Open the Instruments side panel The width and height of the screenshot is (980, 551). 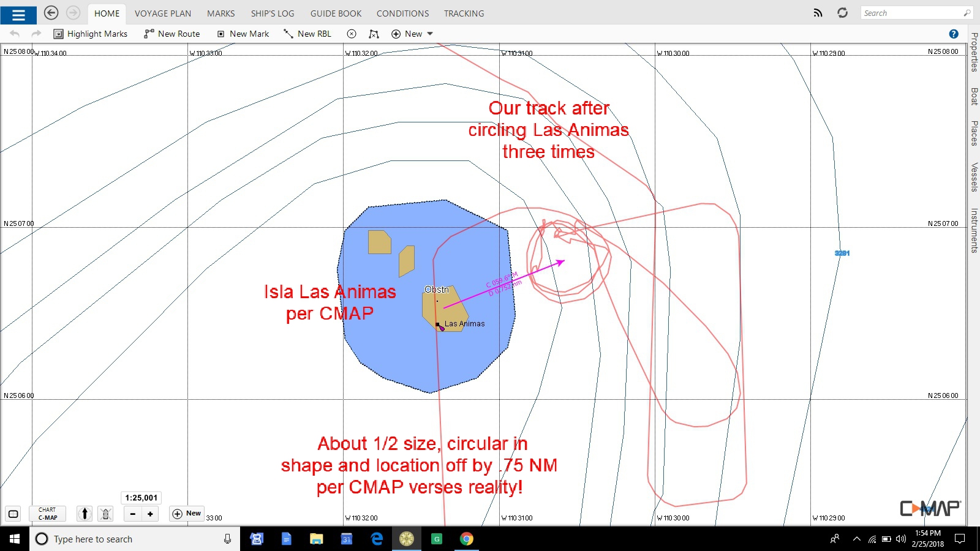point(974,231)
